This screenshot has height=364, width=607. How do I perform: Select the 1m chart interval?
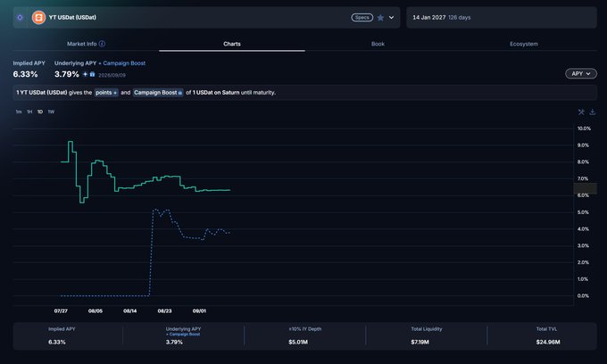click(x=19, y=112)
